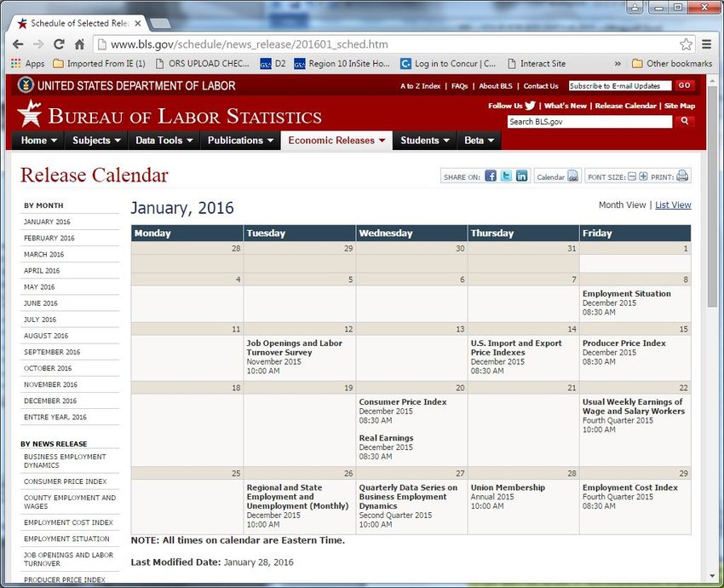Open FAQs link in header
724x588 pixels.
(x=459, y=86)
